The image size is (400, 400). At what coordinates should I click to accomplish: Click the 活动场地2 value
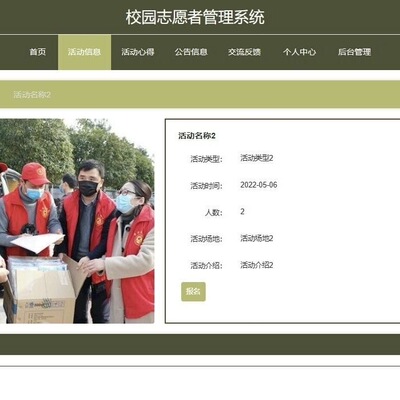tap(257, 238)
